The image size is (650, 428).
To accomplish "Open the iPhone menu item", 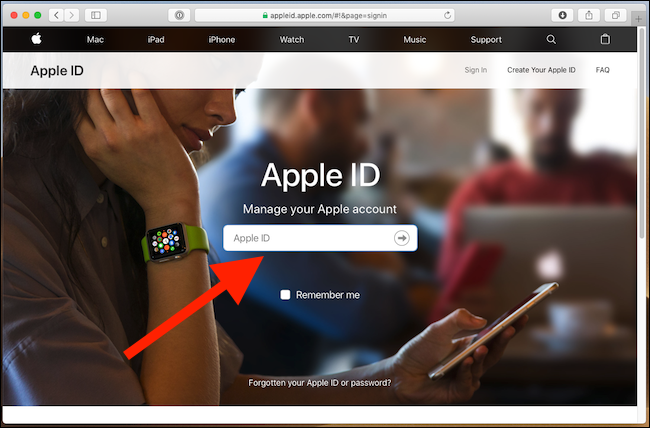I will pos(222,39).
